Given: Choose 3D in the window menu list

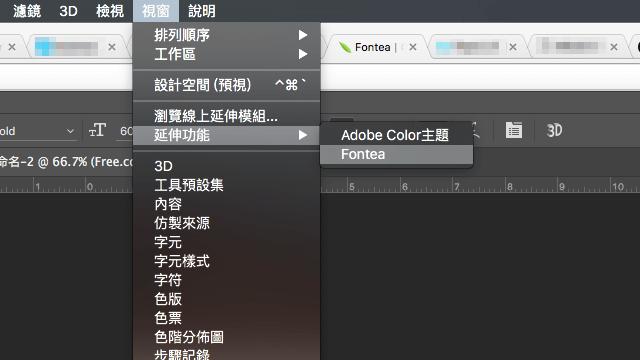Looking at the screenshot, I should (x=227, y=166).
